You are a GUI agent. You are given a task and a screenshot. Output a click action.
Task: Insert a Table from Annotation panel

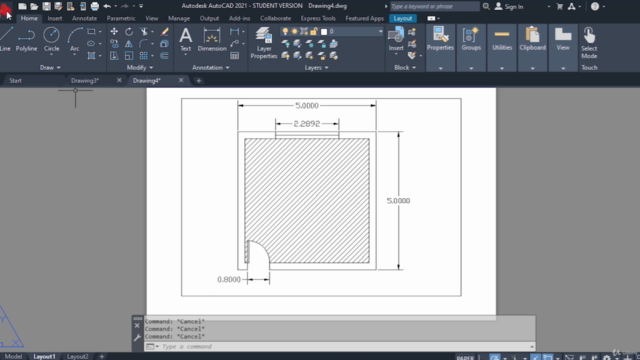click(235, 56)
